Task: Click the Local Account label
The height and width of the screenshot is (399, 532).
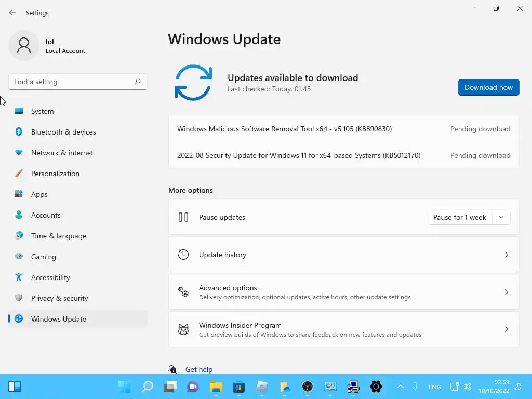Action: point(65,51)
